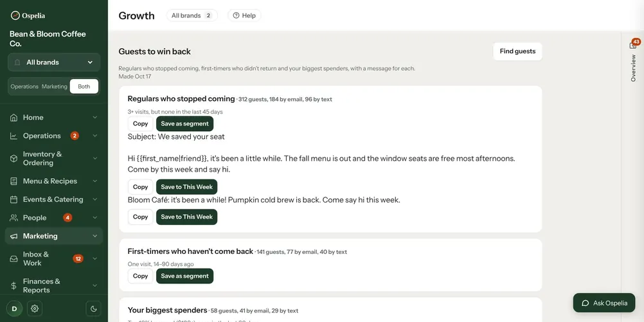Open the All brands sidebar dropdown

point(54,62)
